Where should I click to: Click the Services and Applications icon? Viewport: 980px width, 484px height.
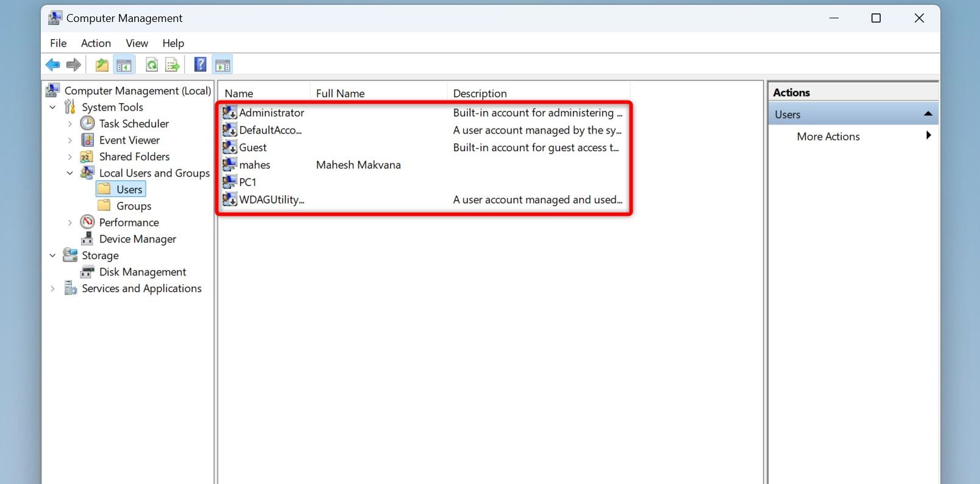tap(70, 288)
